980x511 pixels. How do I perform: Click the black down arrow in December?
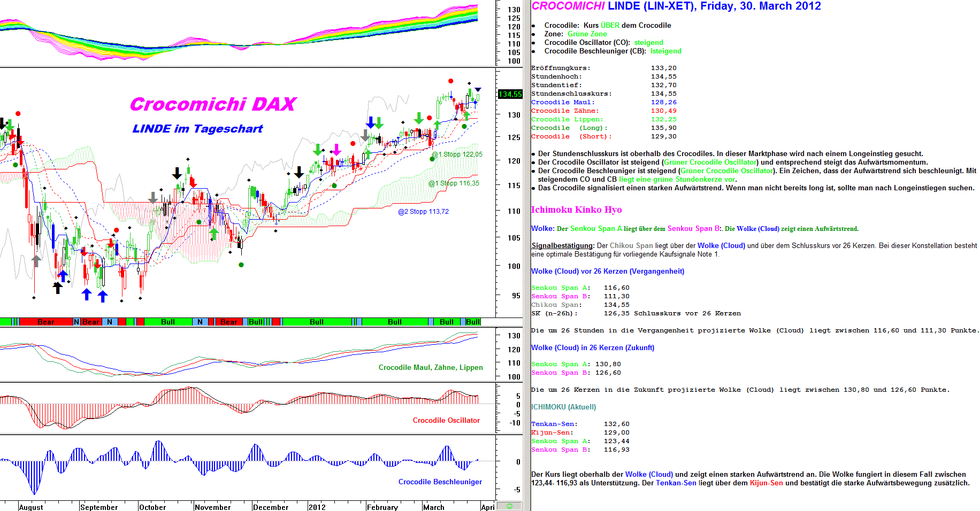[x=299, y=172]
